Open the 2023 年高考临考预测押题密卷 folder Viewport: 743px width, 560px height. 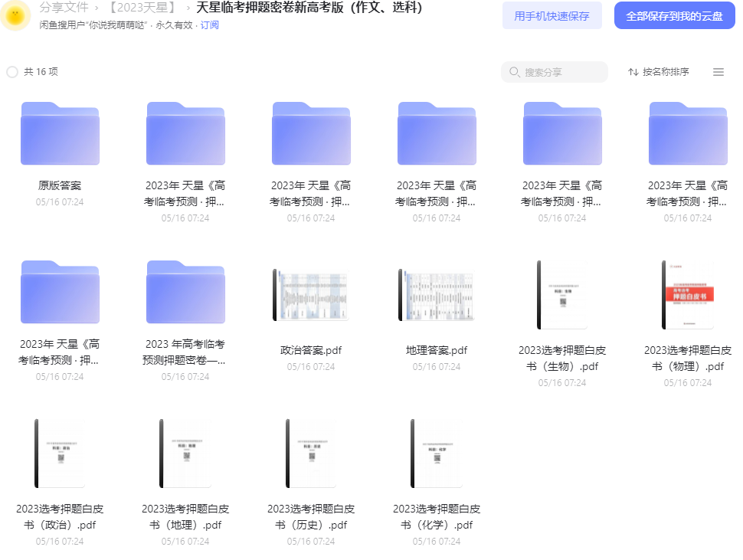coord(185,292)
